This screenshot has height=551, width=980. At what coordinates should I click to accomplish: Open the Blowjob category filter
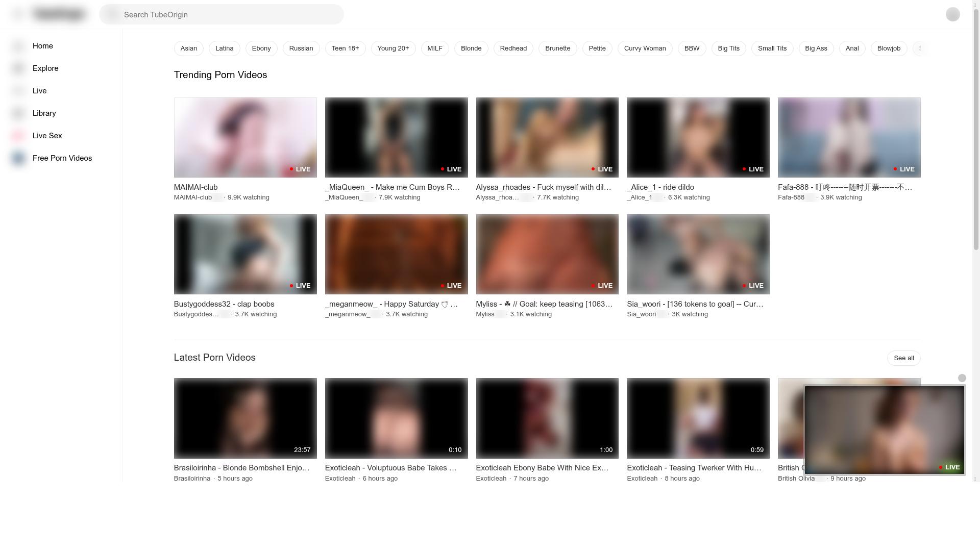pyautogui.click(x=888, y=48)
